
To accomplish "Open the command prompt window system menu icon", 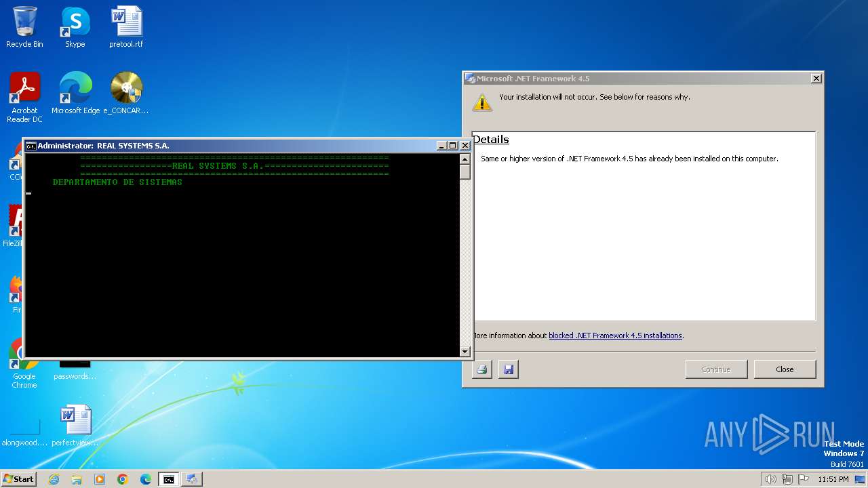I will (x=31, y=146).
